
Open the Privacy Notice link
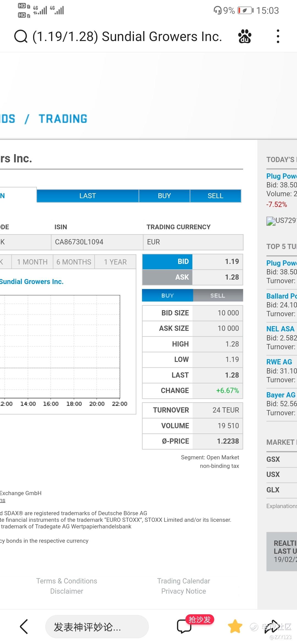pyautogui.click(x=184, y=591)
